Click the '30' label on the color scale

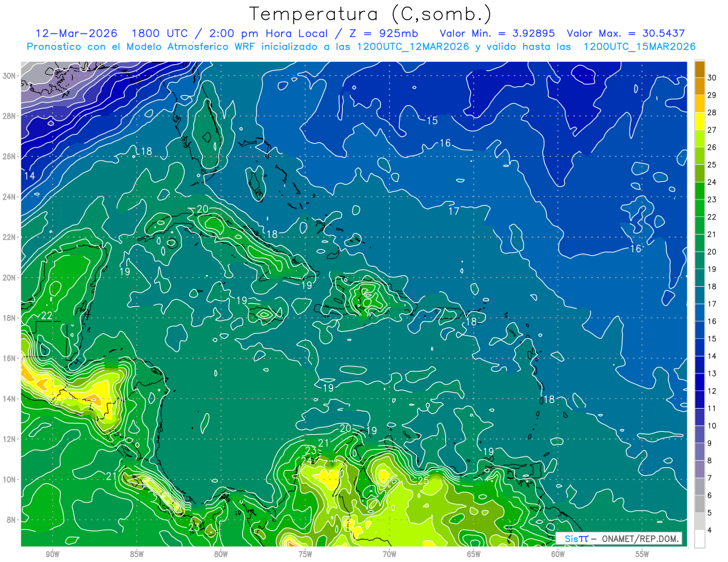point(712,78)
